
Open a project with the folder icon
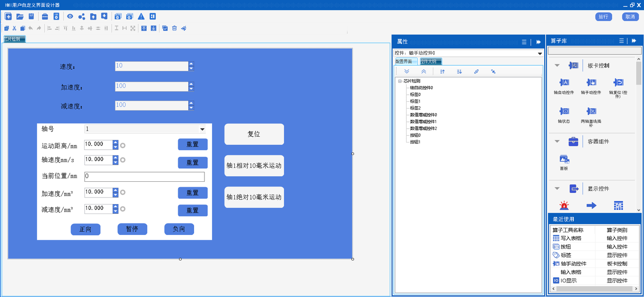pyautogui.click(x=20, y=17)
